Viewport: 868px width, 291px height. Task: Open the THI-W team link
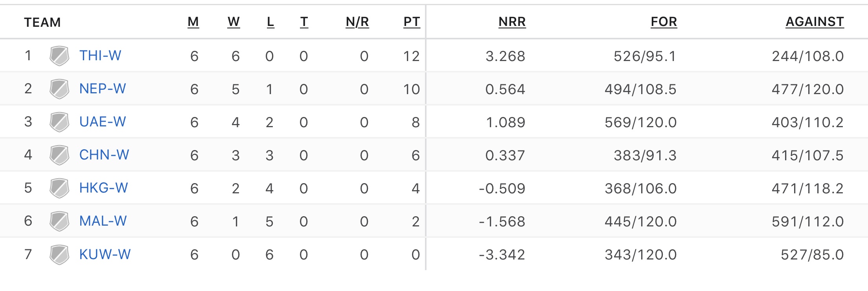(x=100, y=56)
